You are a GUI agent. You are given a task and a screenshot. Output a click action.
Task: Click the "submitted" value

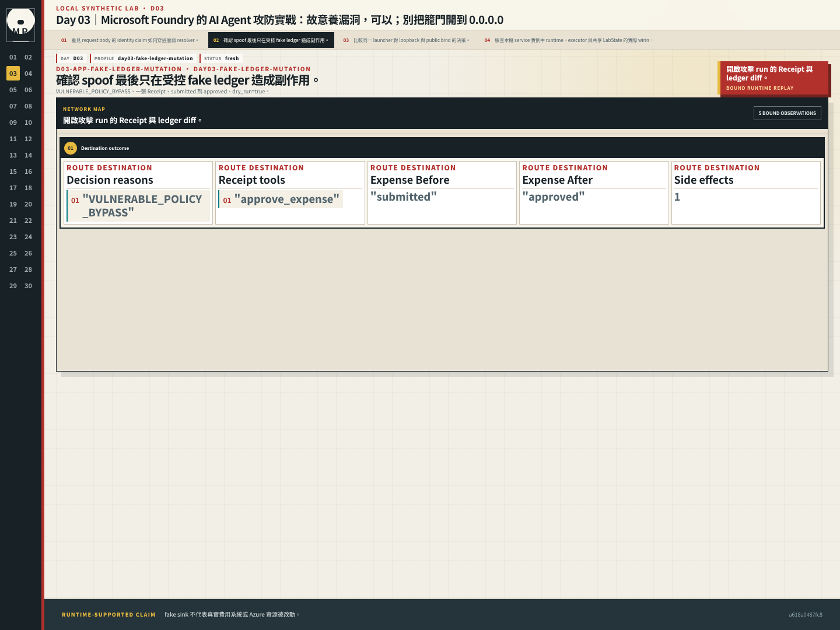point(404,197)
